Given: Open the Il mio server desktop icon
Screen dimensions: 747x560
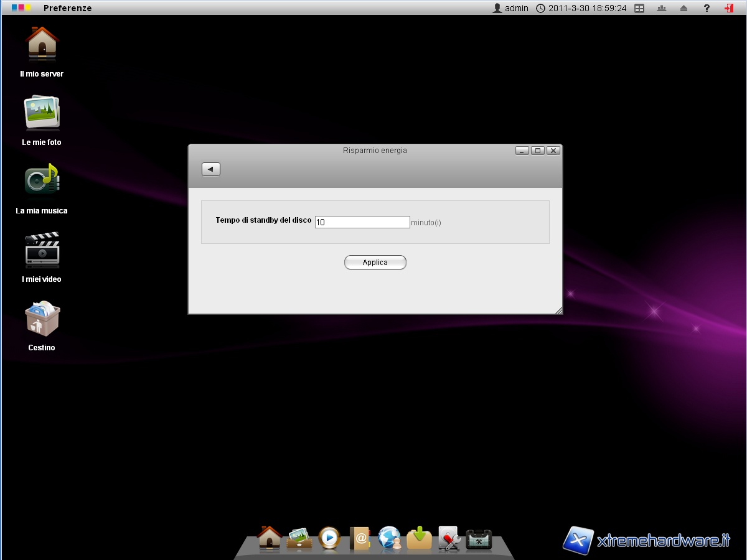Looking at the screenshot, I should click(x=42, y=45).
